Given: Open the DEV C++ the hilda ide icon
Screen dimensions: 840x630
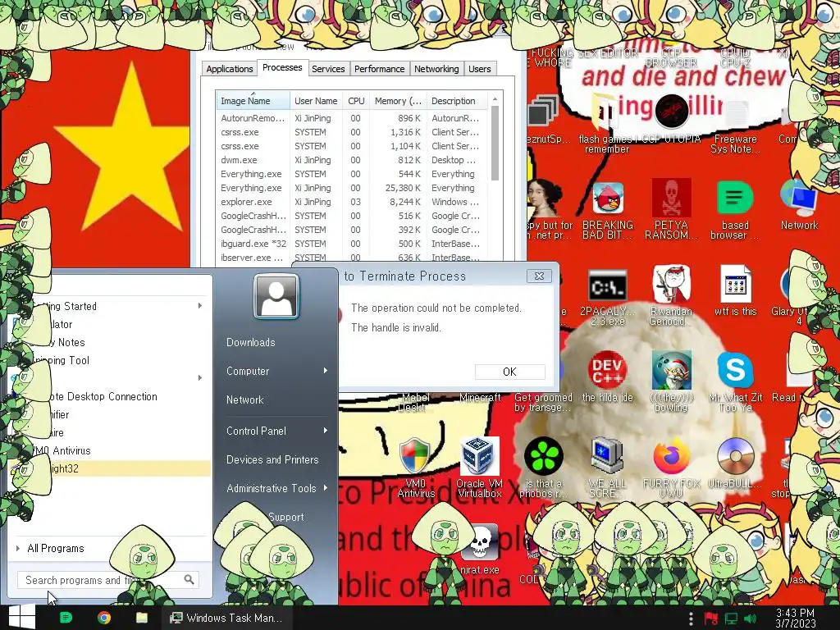Looking at the screenshot, I should point(608,371).
